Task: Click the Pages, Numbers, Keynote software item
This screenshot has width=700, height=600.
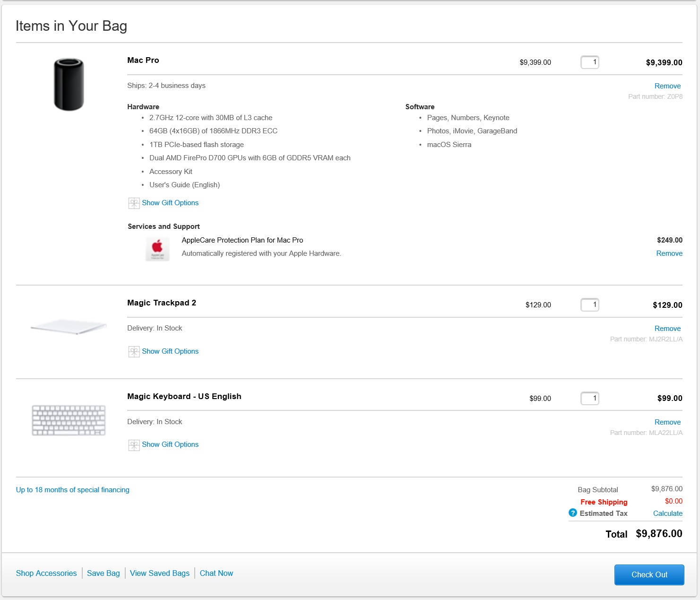Action: coord(468,118)
